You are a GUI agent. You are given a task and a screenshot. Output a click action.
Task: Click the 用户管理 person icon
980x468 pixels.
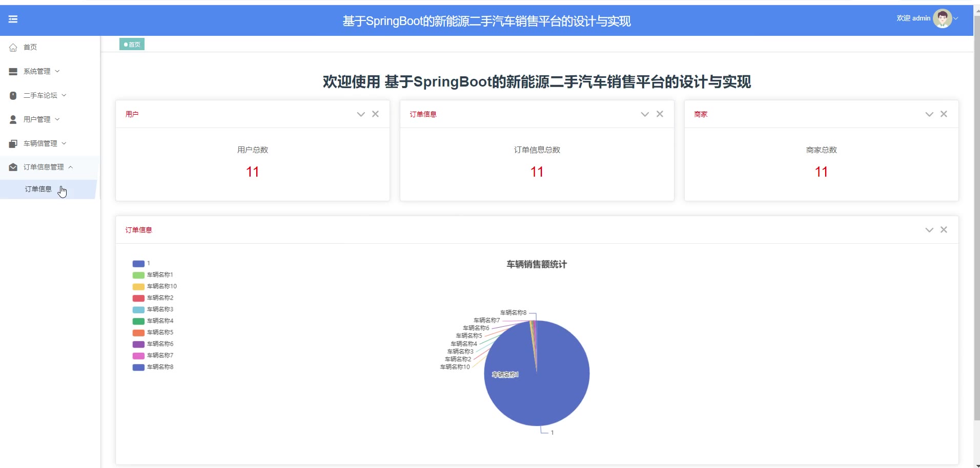(x=13, y=119)
